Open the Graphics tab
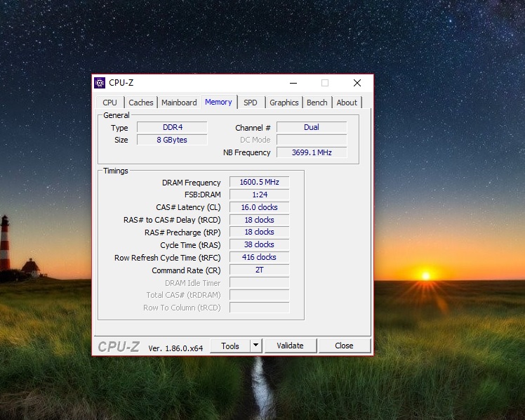525x420 pixels. click(284, 103)
